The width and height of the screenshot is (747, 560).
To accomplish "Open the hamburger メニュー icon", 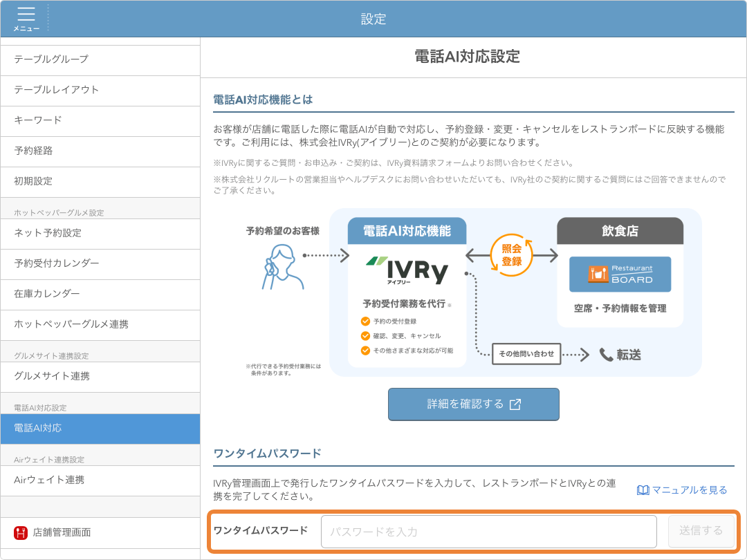I will tap(26, 19).
